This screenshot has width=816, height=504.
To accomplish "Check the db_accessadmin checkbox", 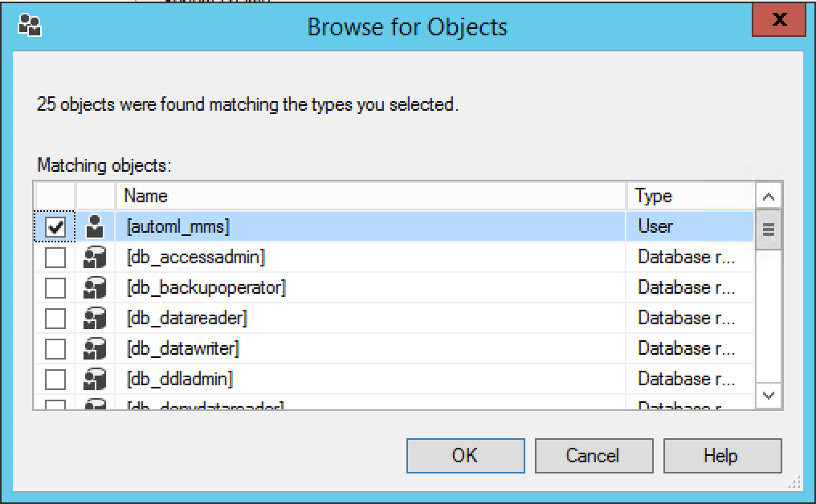I will point(55,257).
